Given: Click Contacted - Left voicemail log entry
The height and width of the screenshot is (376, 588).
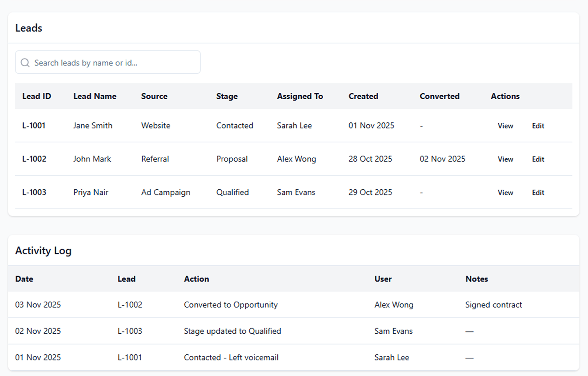Looking at the screenshot, I should click(x=231, y=357).
